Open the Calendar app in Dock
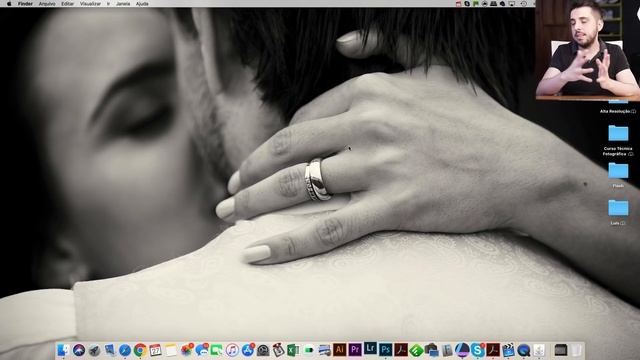The height and width of the screenshot is (360, 640). coord(155,350)
